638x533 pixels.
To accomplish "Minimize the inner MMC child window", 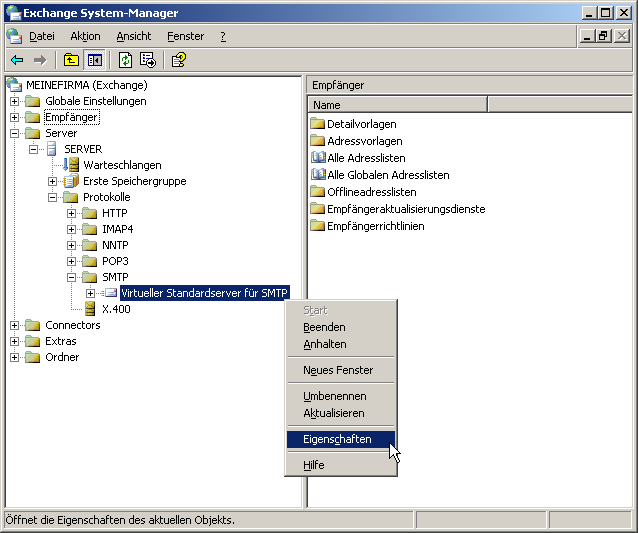I will pos(587,36).
